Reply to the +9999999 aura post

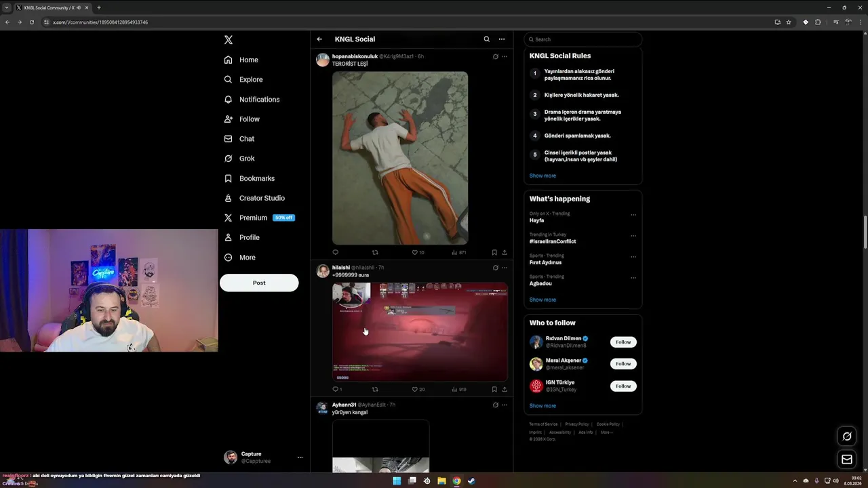click(336, 389)
